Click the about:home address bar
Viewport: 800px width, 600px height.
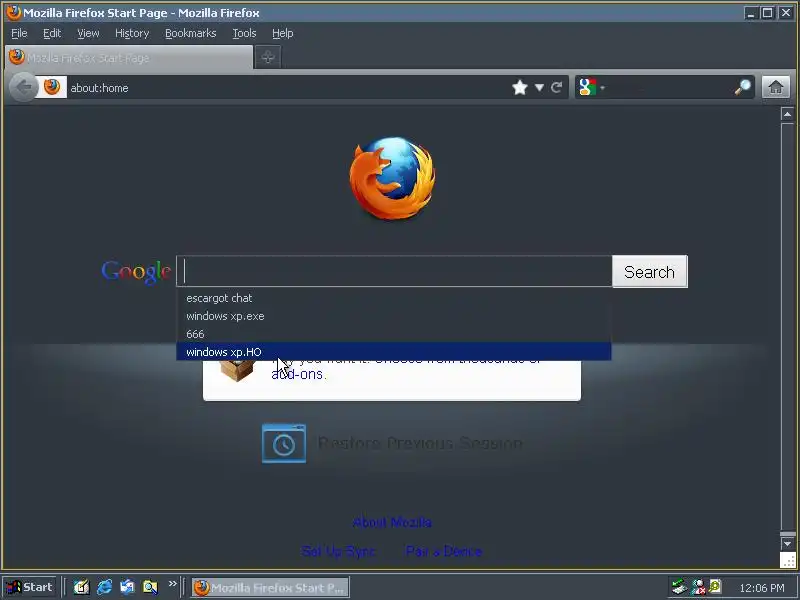(x=286, y=88)
